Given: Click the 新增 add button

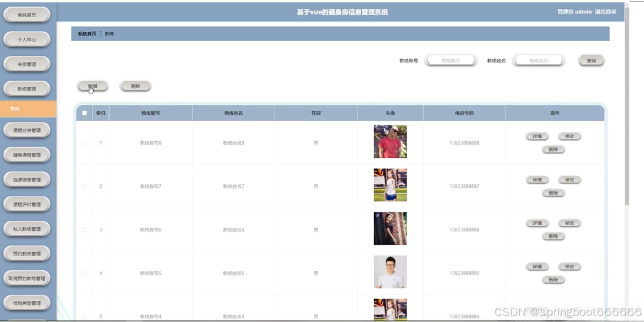Looking at the screenshot, I should pos(93,86).
